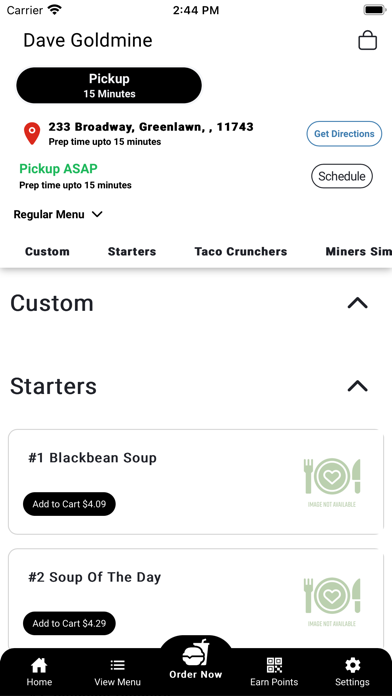Select the Starters category tab
Viewport: 392px width, 696px height.
(132, 251)
